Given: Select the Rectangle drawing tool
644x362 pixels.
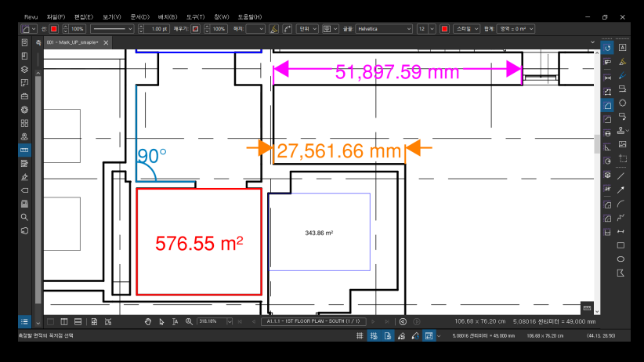Looking at the screenshot, I should pos(620,245).
